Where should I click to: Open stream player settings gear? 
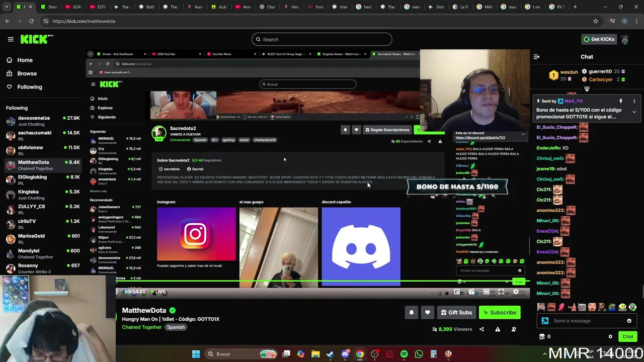[x=515, y=292]
